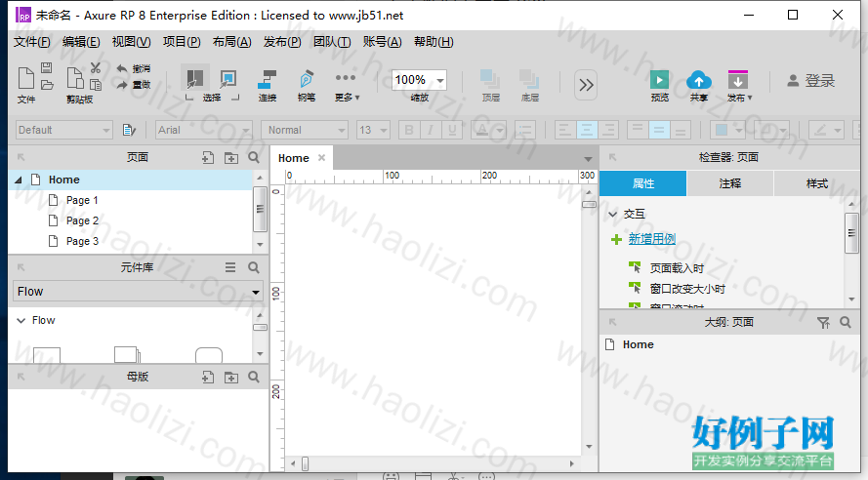Open the Default style dropdown
868x480 pixels.
(64, 130)
